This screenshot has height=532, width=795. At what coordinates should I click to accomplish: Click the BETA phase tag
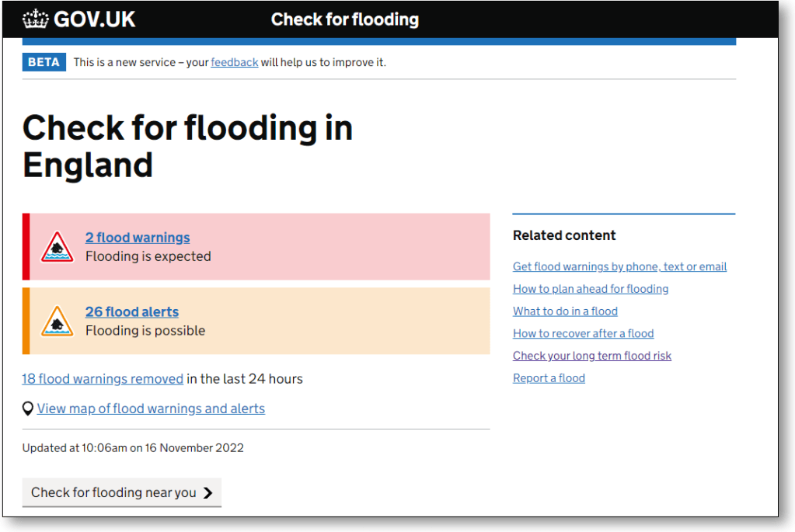click(x=44, y=62)
